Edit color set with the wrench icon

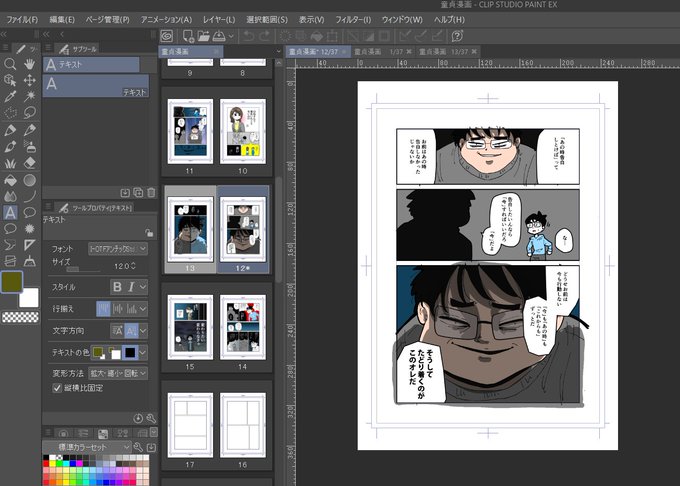tap(138, 447)
